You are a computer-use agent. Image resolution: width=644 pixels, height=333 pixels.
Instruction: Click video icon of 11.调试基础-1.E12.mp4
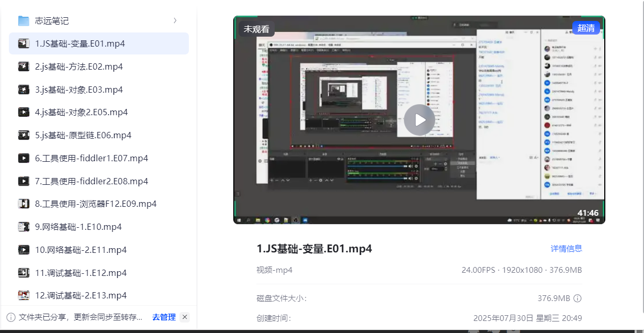click(24, 273)
